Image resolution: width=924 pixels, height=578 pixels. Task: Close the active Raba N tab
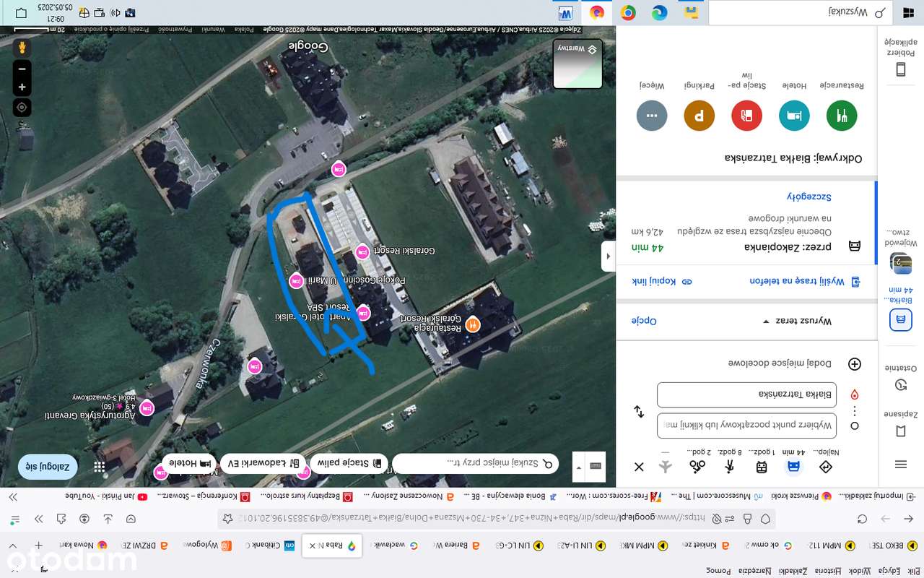(x=313, y=545)
